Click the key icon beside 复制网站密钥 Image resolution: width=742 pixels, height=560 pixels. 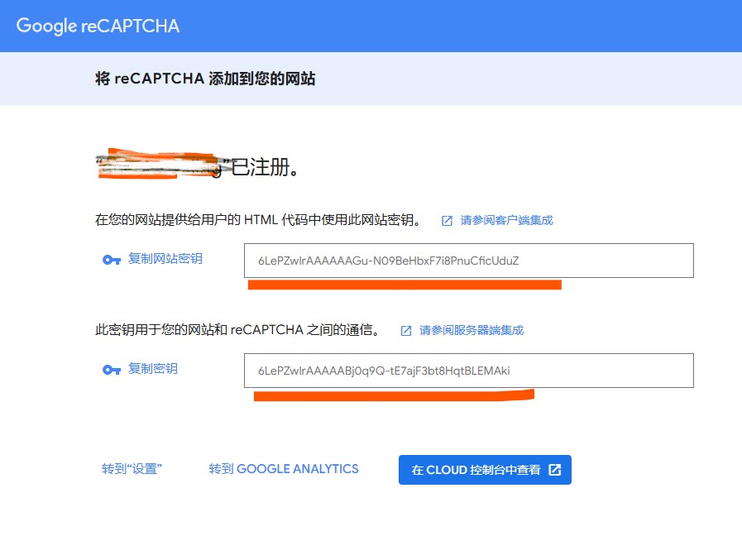[112, 260]
